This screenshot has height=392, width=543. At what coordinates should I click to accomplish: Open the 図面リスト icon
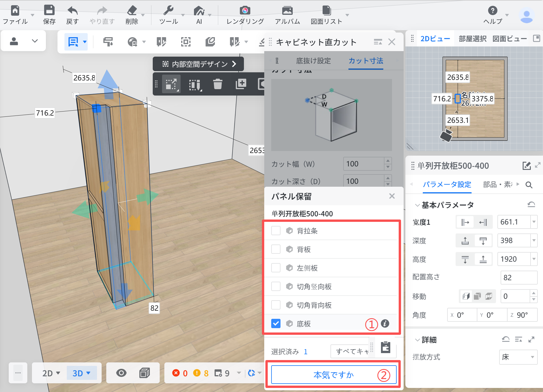326,10
